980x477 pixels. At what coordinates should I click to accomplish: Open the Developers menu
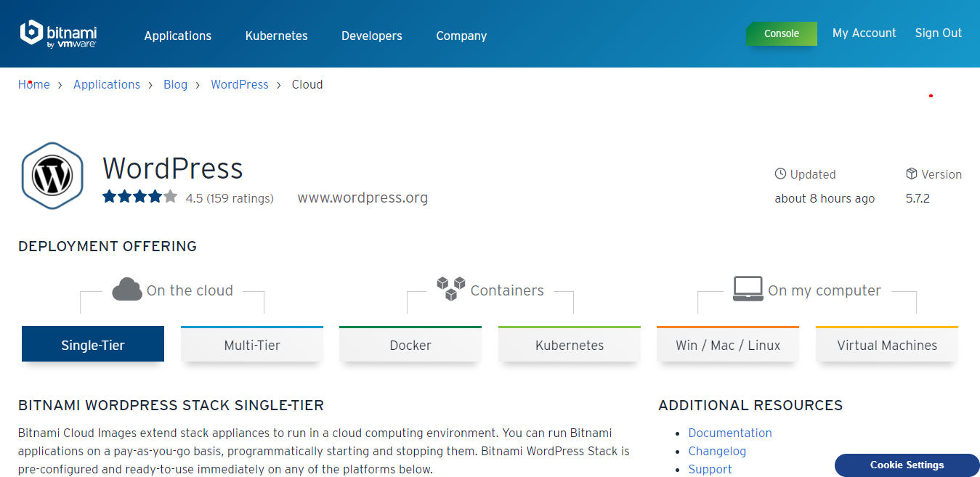pyautogui.click(x=371, y=36)
